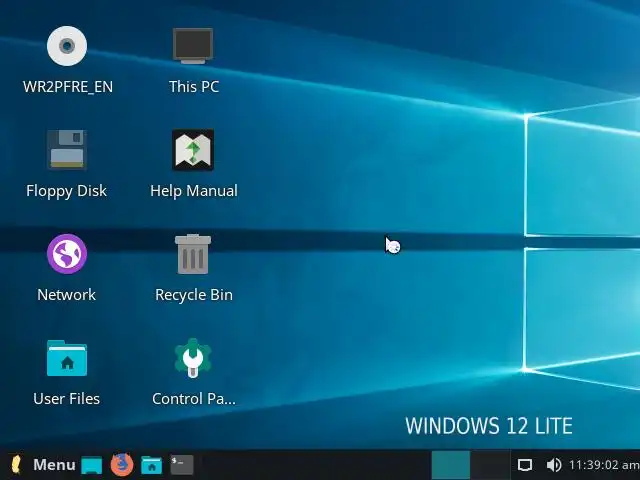Screen dimensions: 640x480
Task: Click the Control Pa... label text
Action: pos(194,399)
